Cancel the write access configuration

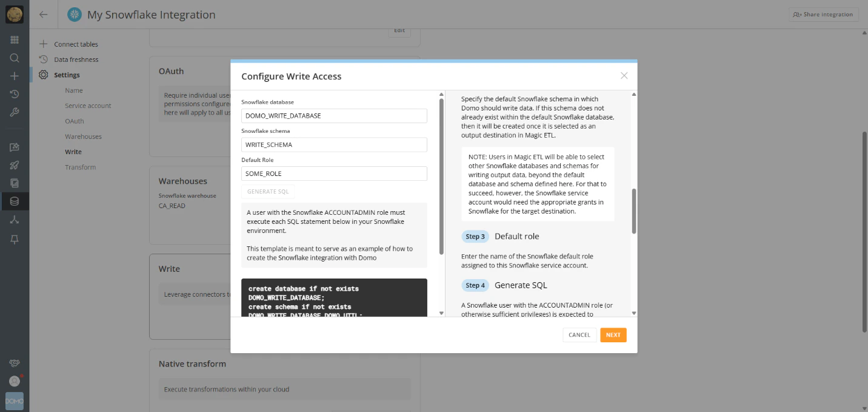579,335
